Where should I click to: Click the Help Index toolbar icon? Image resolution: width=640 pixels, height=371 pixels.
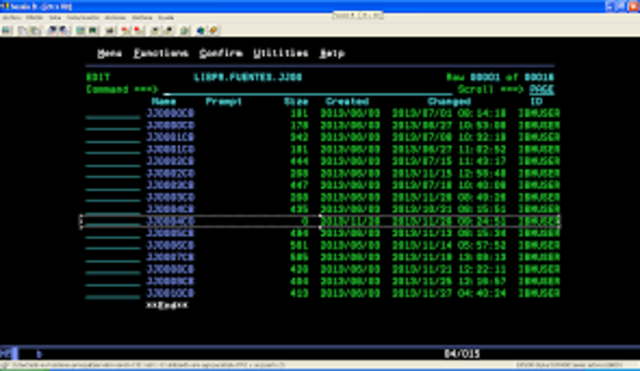213,31
